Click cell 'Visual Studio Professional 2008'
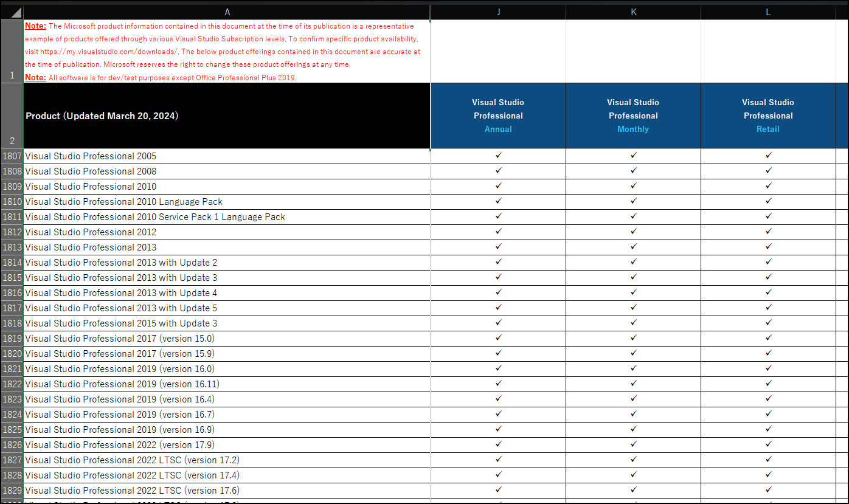This screenshot has width=849, height=504. [227, 171]
